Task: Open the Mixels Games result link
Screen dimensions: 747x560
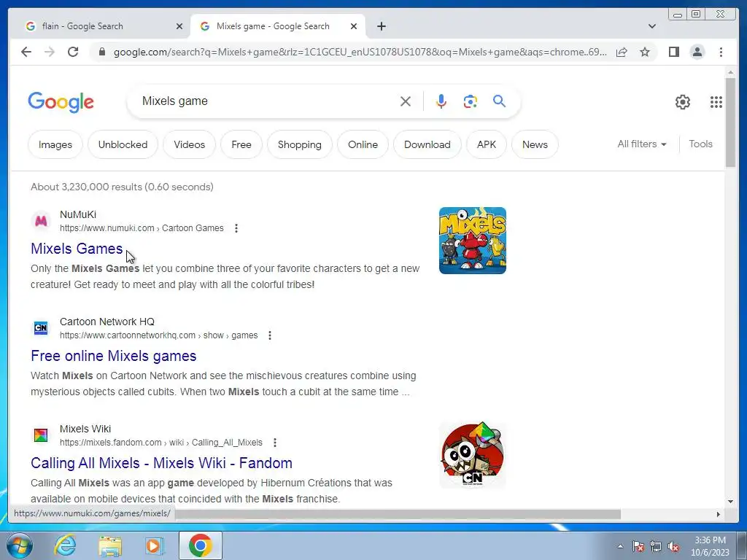Action: coord(77,249)
